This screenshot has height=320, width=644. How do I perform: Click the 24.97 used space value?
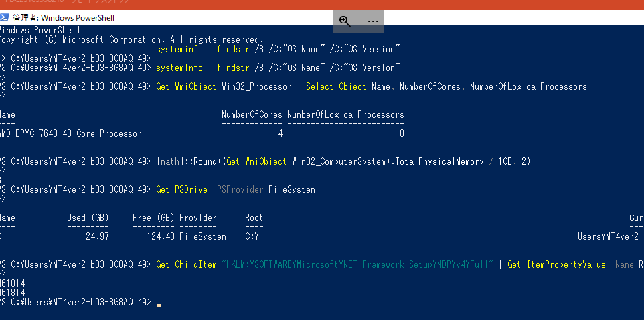pos(97,236)
